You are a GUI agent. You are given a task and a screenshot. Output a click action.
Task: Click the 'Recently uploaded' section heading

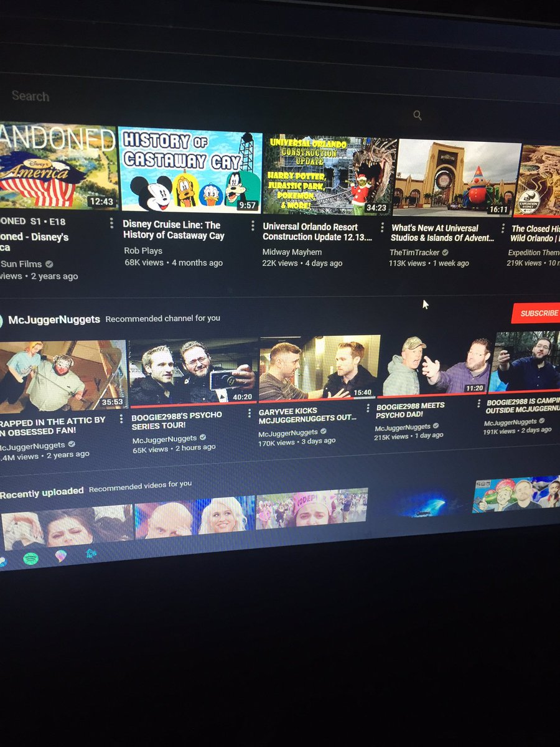click(x=42, y=494)
